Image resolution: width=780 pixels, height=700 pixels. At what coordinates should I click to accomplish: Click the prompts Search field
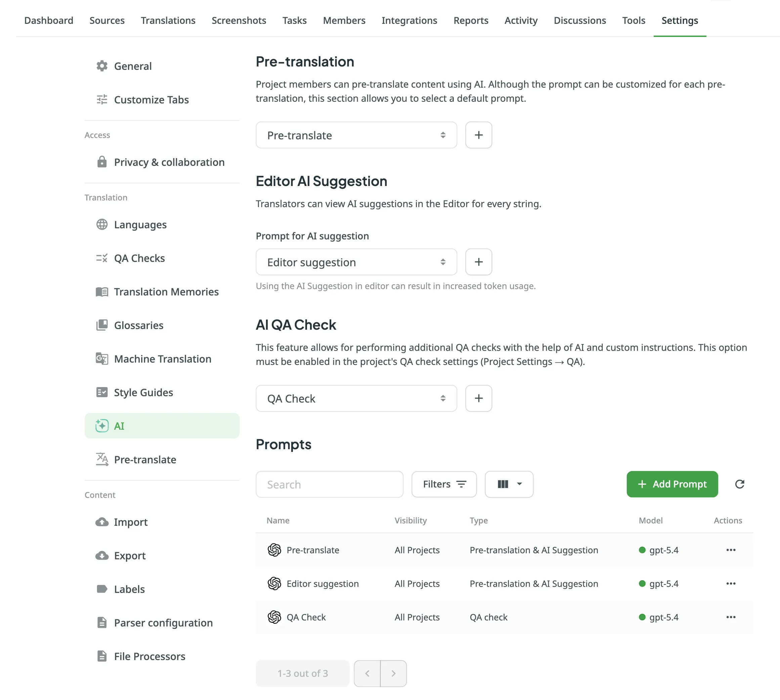click(x=329, y=484)
